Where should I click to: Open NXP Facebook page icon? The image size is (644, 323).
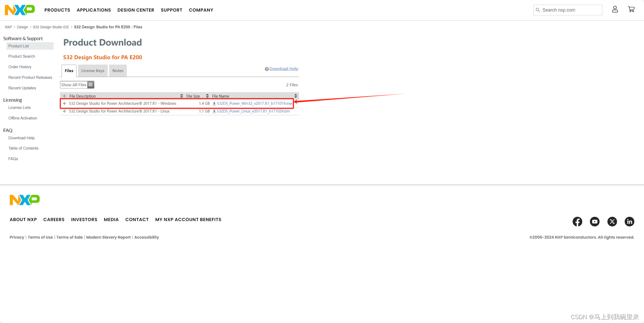pos(577,221)
